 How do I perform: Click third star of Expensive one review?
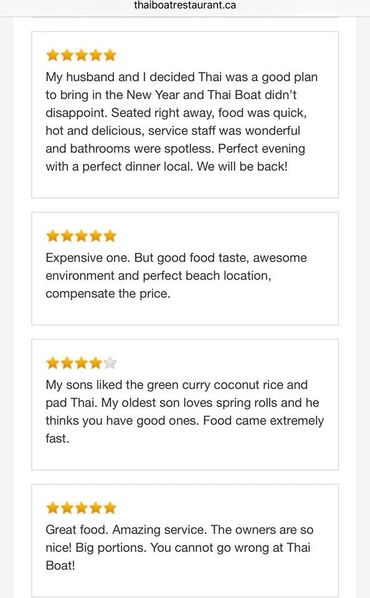point(81,236)
